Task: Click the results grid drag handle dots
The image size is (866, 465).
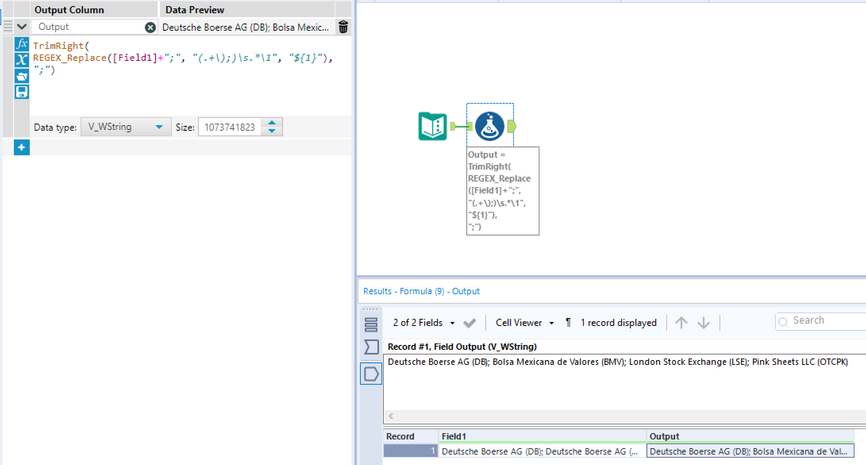Action: pyautogui.click(x=371, y=309)
